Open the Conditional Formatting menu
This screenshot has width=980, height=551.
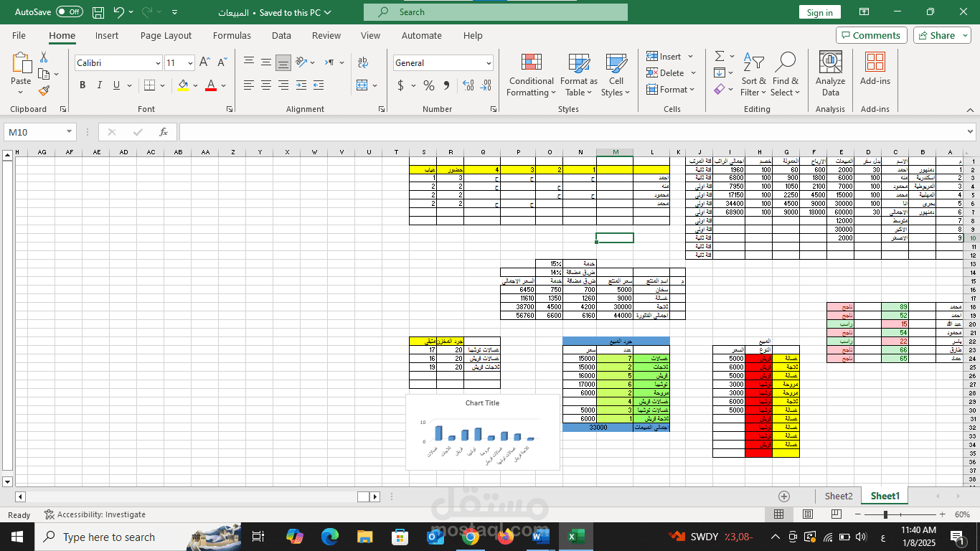click(x=532, y=75)
